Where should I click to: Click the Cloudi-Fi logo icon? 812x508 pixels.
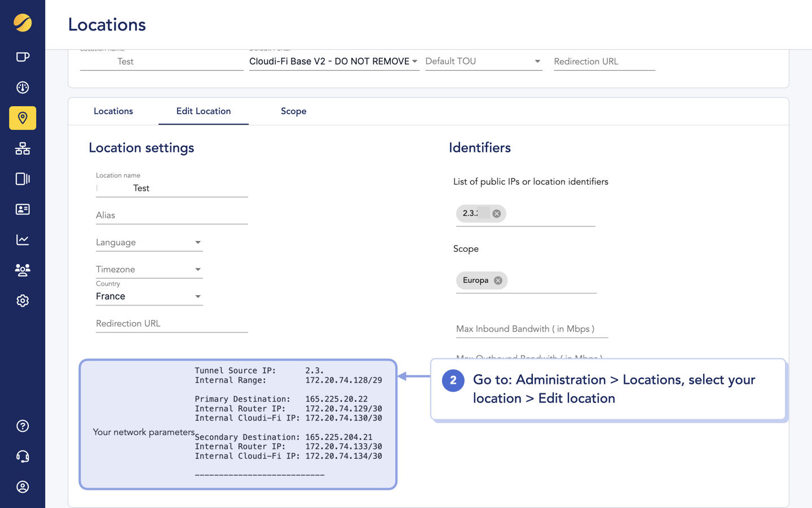pos(23,23)
